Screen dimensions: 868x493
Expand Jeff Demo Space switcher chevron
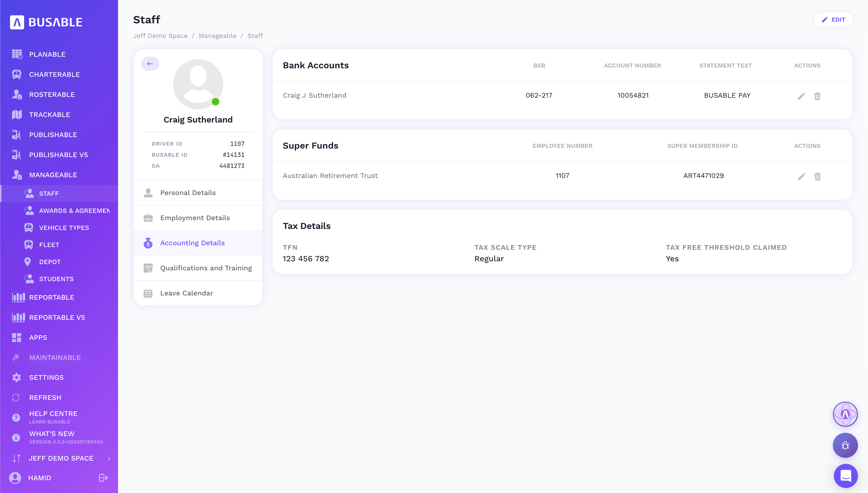pos(109,458)
